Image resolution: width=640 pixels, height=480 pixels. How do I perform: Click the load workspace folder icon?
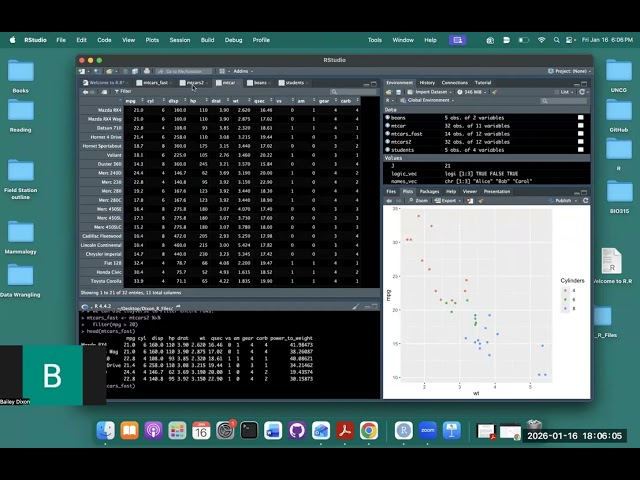(389, 91)
